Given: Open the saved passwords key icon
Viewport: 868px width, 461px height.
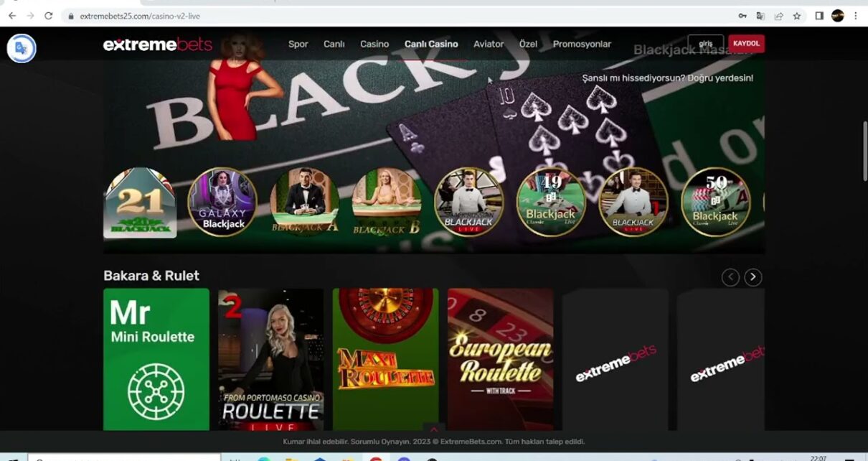Looking at the screenshot, I should click(742, 16).
